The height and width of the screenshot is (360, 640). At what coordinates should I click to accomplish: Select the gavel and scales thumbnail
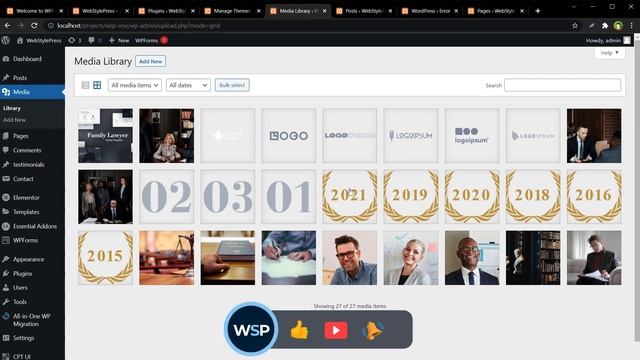click(167, 258)
